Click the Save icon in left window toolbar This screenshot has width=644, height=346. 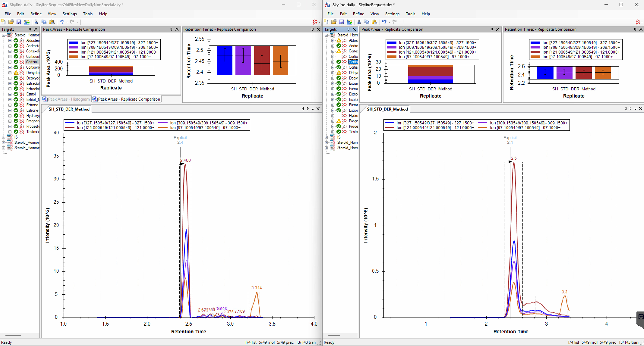click(19, 22)
